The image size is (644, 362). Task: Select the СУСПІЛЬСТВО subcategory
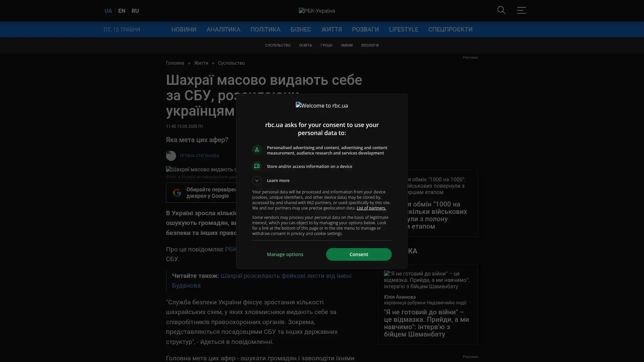tap(278, 45)
